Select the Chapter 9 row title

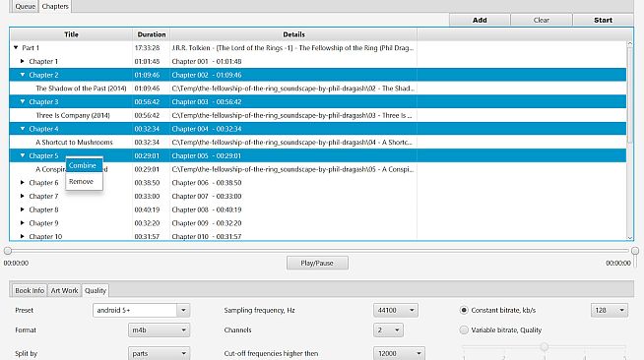(x=43, y=223)
